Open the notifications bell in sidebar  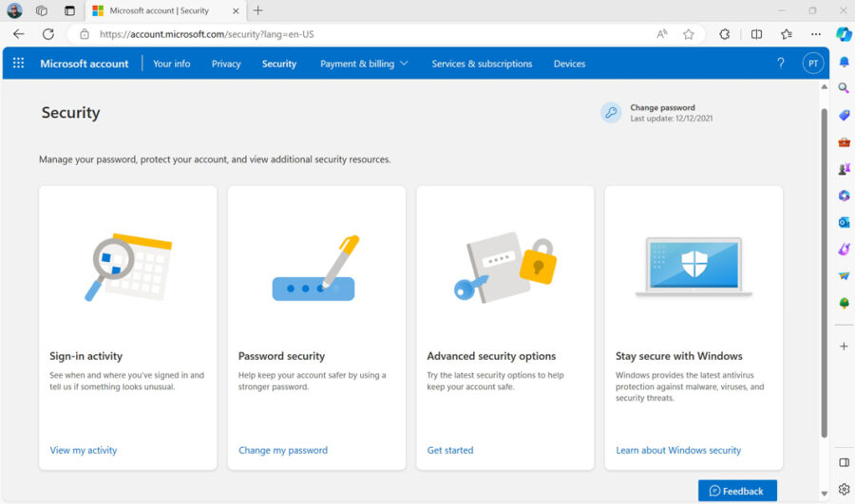[x=844, y=61]
